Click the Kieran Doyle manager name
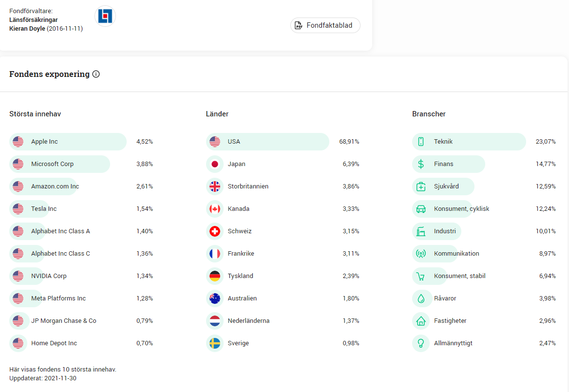Viewport: 569px width, 392px height. 27,29
